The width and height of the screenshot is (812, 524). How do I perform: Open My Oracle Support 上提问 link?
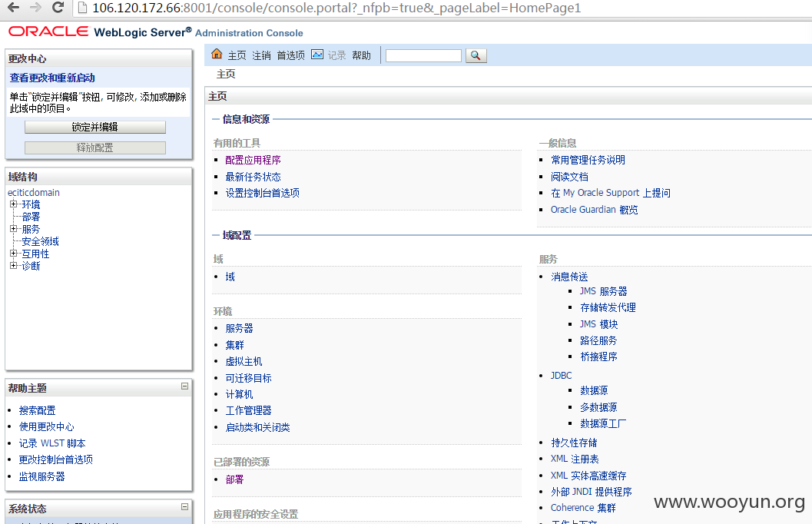(611, 193)
